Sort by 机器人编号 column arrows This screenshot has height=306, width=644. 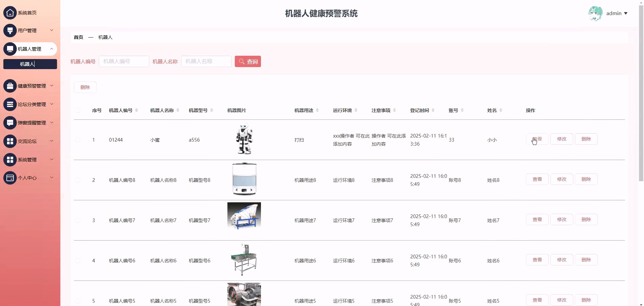[137, 110]
